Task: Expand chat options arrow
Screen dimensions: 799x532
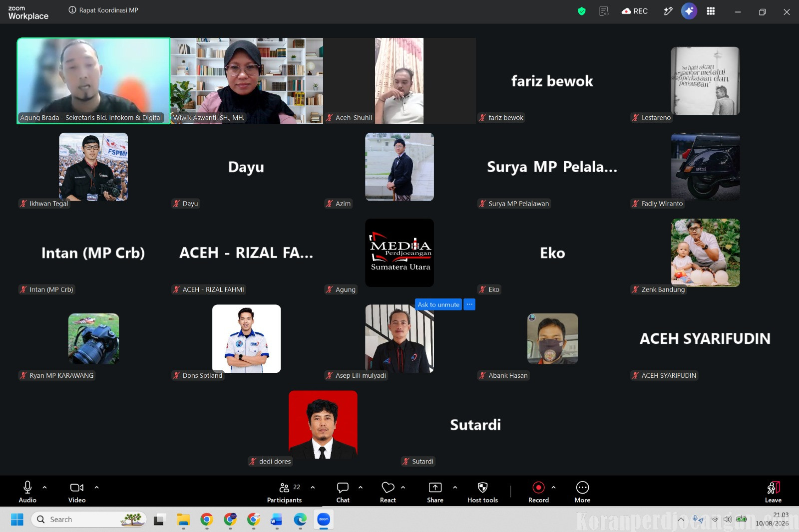Action: coord(361,487)
